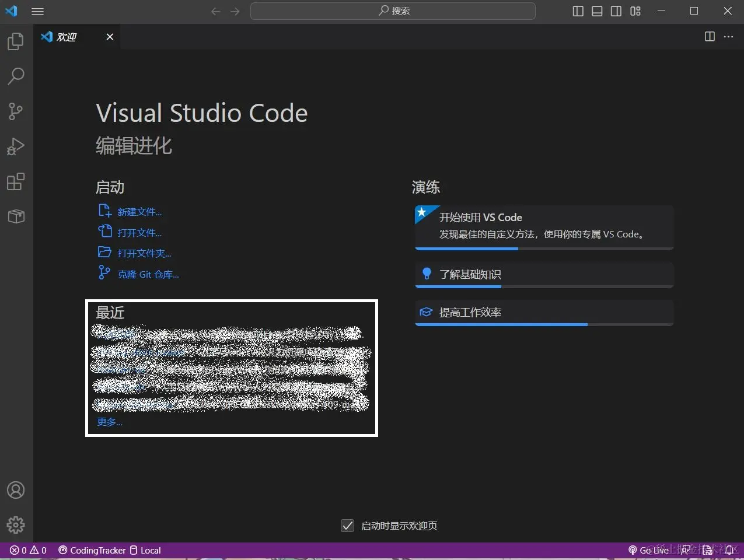Open the Manage gear icon
This screenshot has width=744, height=560.
click(x=16, y=525)
